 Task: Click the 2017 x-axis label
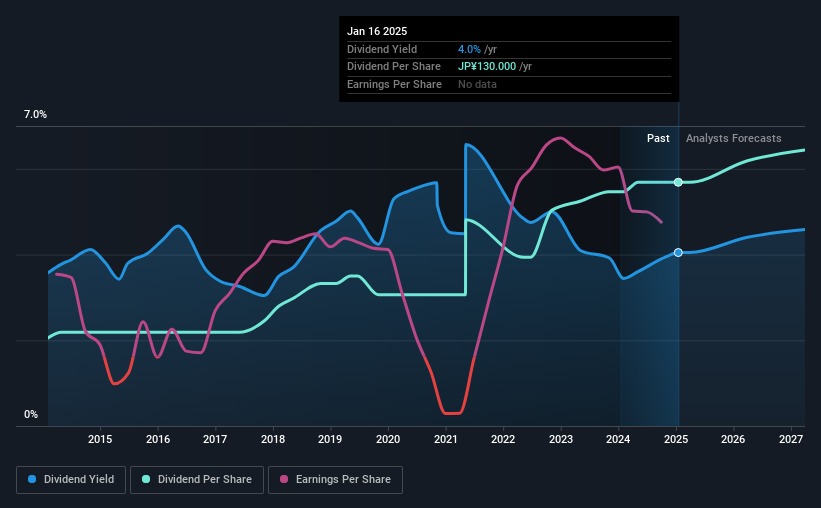pos(215,439)
